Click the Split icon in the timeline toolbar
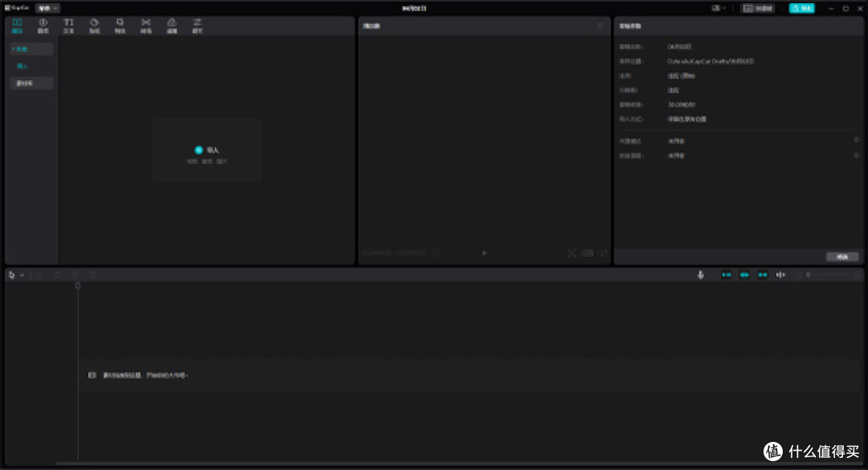The width and height of the screenshot is (868, 470). (x=75, y=275)
